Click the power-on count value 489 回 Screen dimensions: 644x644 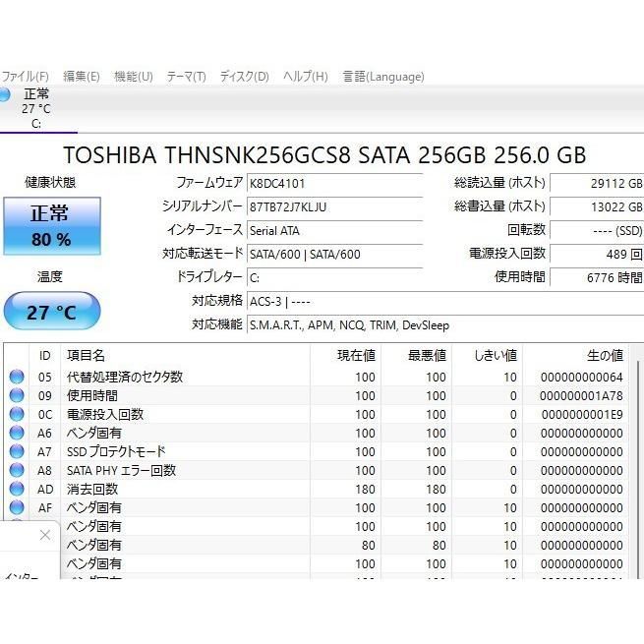(597, 255)
